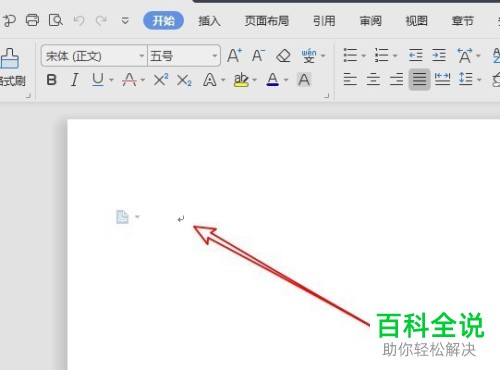Apply text effects outlined A icon
Image resolution: width=500 pixels, height=370 pixels.
pos(210,80)
